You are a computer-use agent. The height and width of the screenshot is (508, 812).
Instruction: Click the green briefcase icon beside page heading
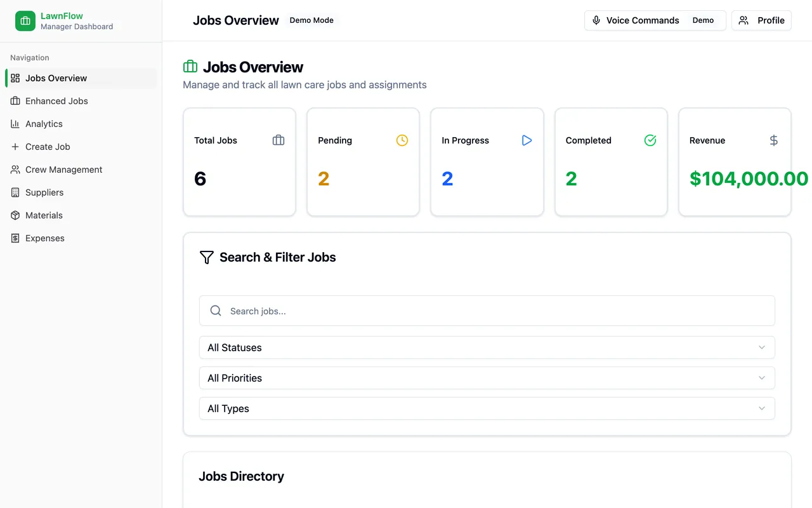(x=190, y=67)
